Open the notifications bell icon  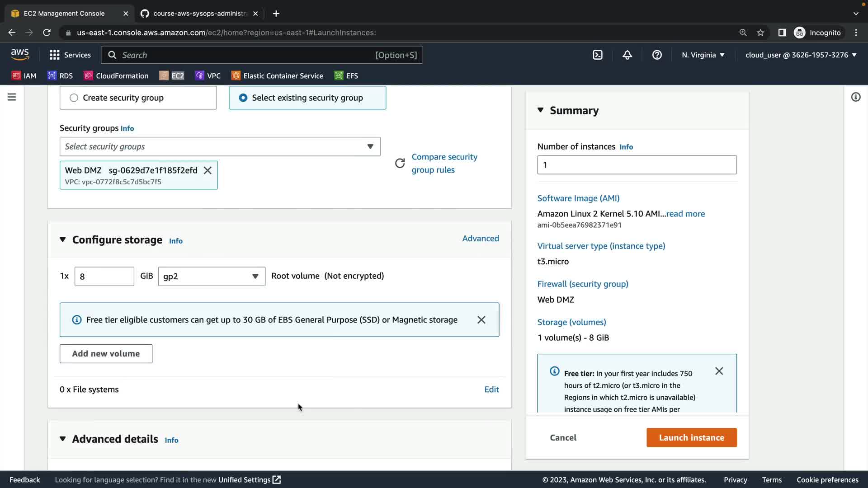coord(627,55)
